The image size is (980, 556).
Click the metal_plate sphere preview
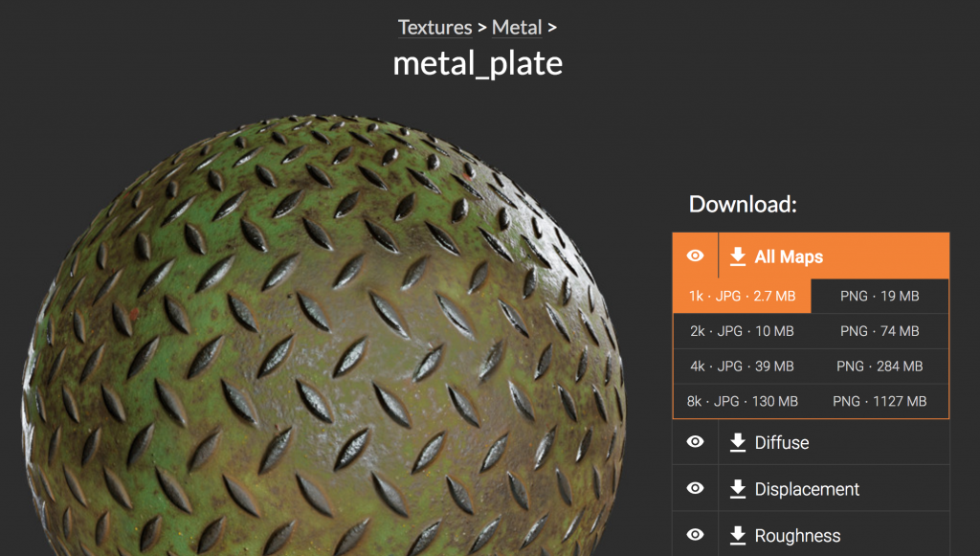[x=325, y=345]
